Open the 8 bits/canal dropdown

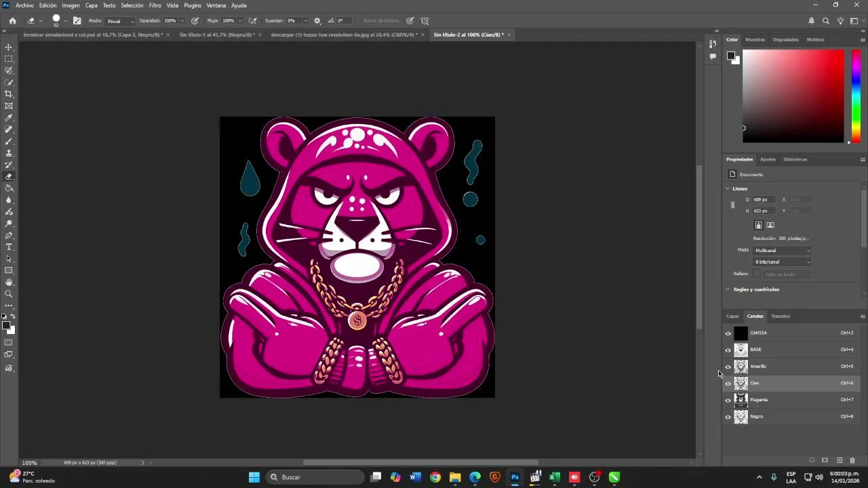[782, 262]
